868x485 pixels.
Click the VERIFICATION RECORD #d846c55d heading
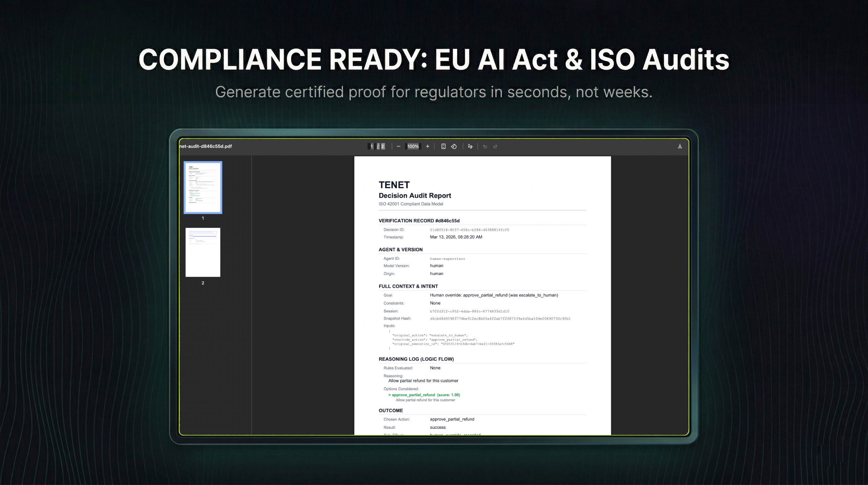tap(419, 221)
